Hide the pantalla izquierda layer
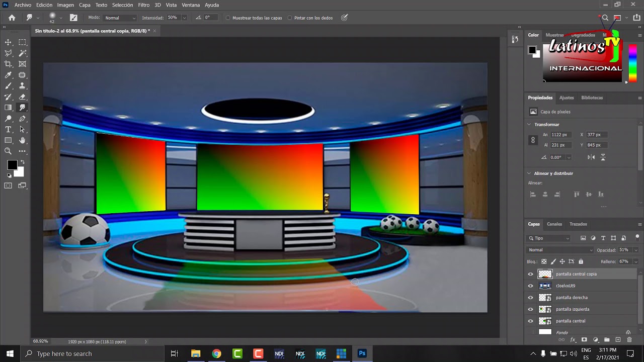Image resolution: width=644 pixels, height=362 pixels. tap(530, 309)
